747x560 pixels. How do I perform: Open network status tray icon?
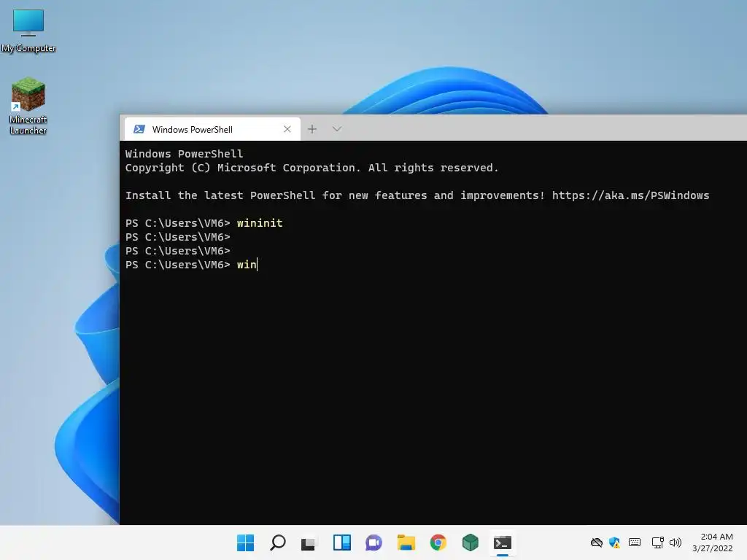tap(657, 542)
